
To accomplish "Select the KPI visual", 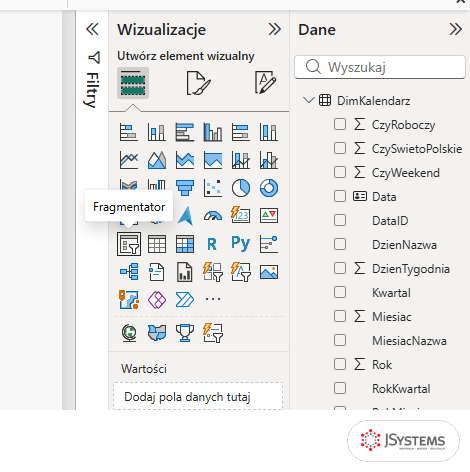I will (x=269, y=216).
